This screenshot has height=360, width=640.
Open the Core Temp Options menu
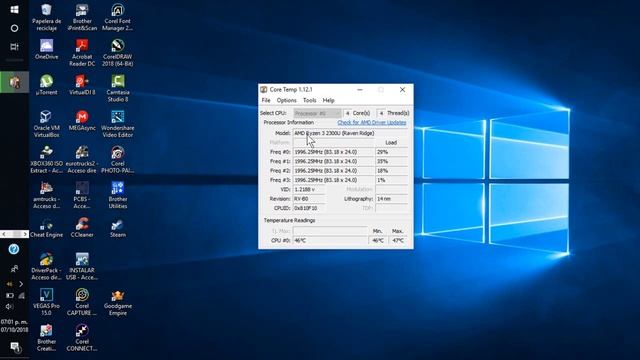[287, 100]
